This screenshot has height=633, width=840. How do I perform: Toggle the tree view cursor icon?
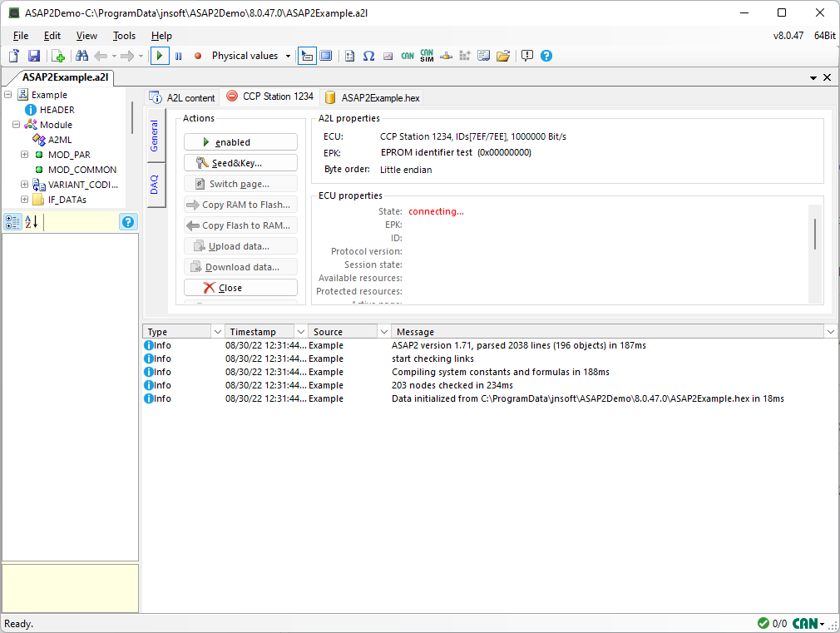click(307, 56)
